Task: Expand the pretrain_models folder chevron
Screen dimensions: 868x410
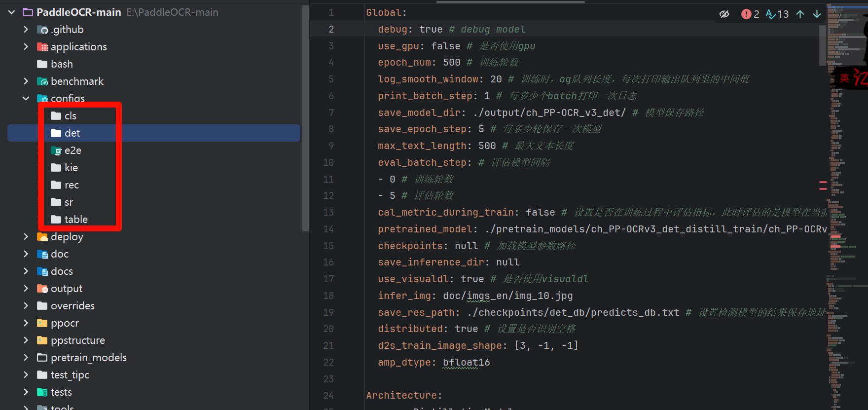Action: point(26,358)
